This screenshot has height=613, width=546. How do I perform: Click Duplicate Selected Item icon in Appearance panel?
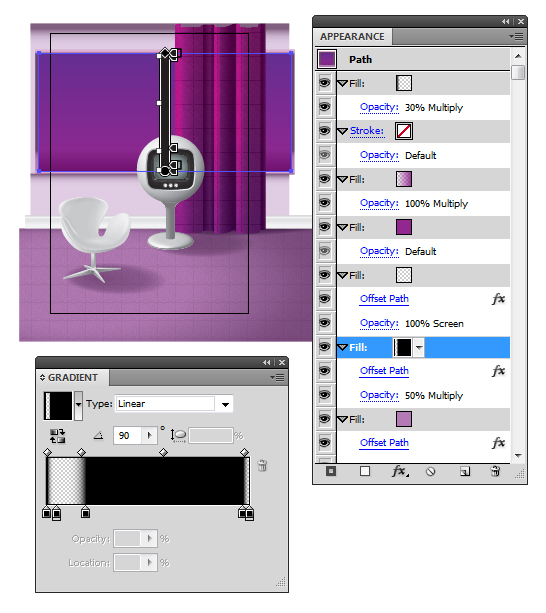[465, 472]
